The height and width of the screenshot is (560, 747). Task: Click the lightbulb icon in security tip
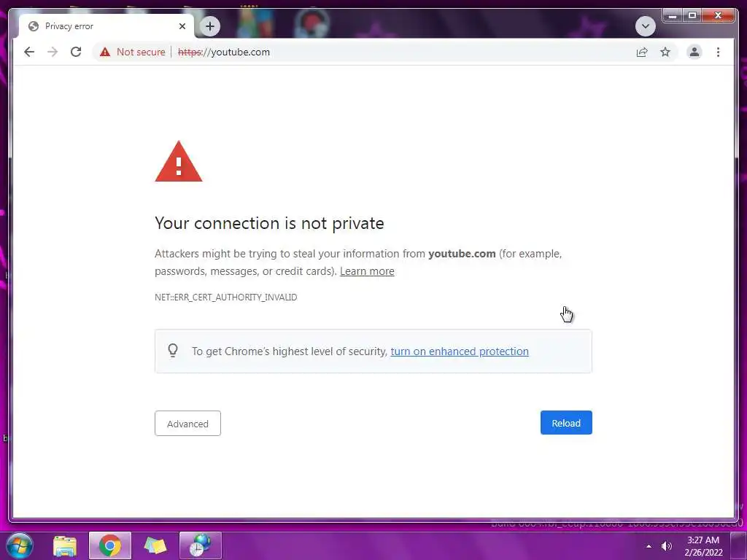tap(173, 351)
